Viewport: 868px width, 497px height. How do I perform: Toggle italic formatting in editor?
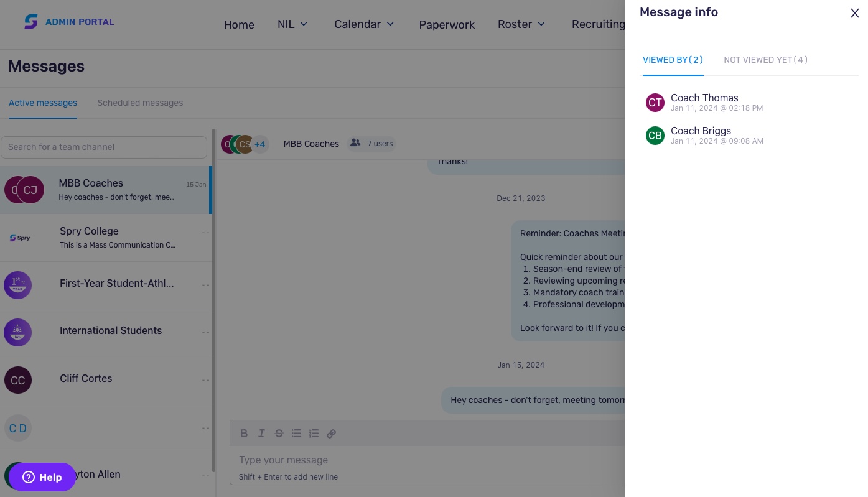[261, 434]
